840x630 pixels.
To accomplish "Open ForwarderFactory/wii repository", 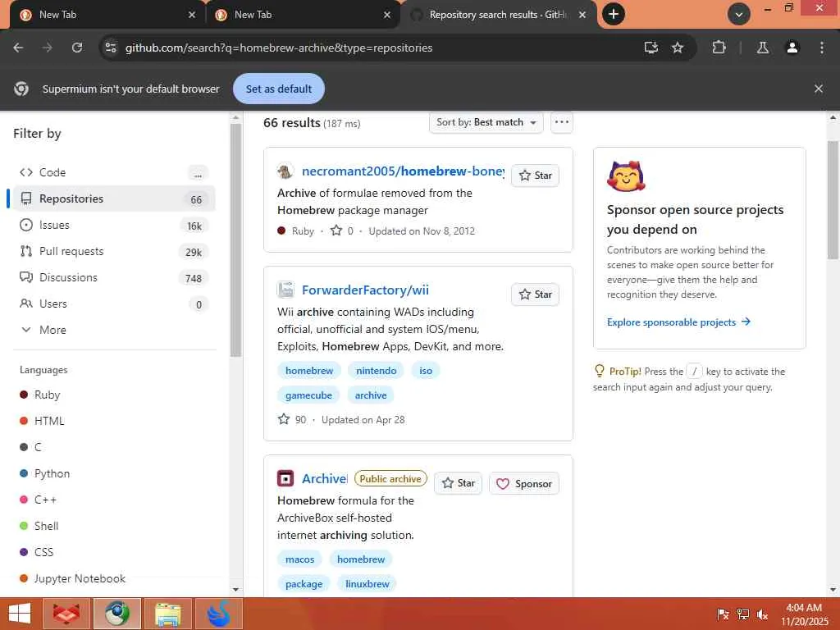I will tap(365, 290).
